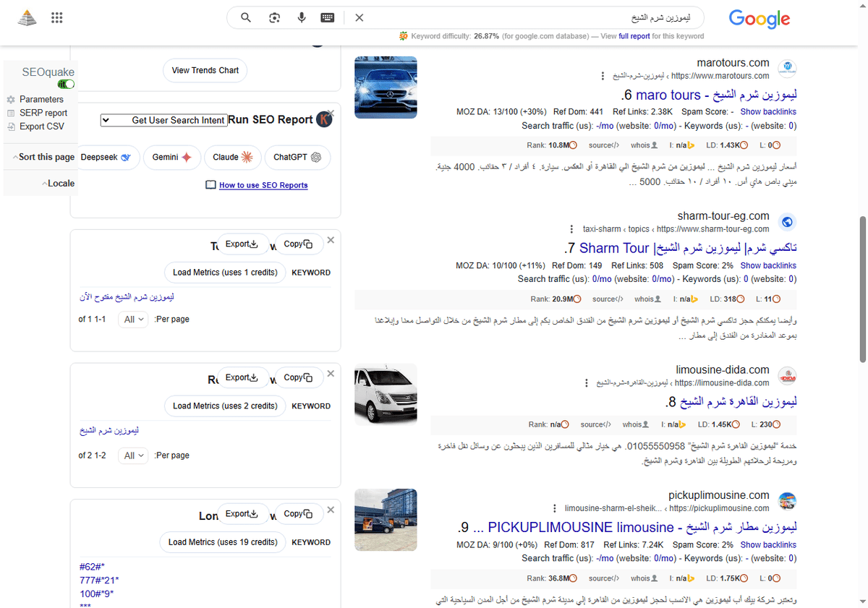This screenshot has width=868, height=608.
Task: Click the SEOquake pyramid logo
Action: [27, 17]
